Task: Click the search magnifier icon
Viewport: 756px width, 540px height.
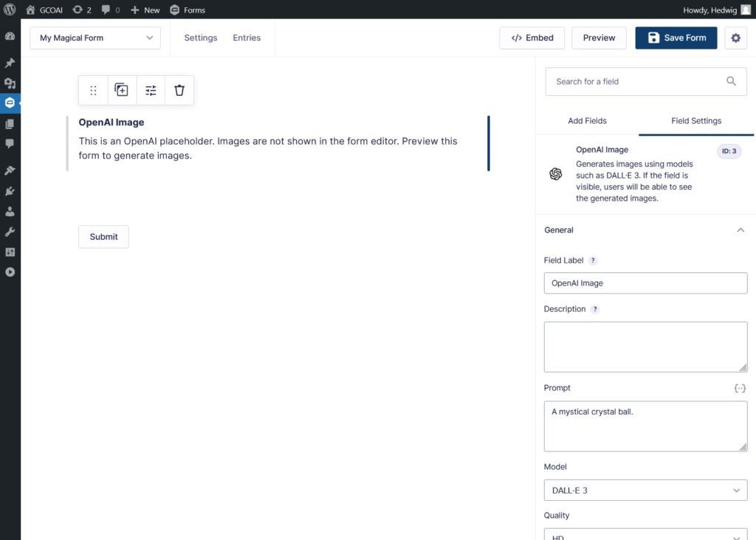Action: [731, 81]
